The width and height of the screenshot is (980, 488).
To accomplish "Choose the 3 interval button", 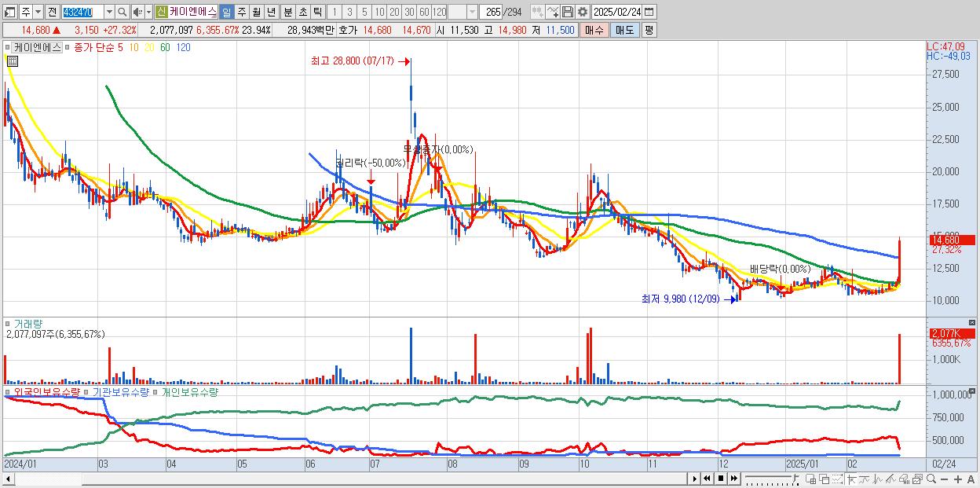I will [x=349, y=12].
